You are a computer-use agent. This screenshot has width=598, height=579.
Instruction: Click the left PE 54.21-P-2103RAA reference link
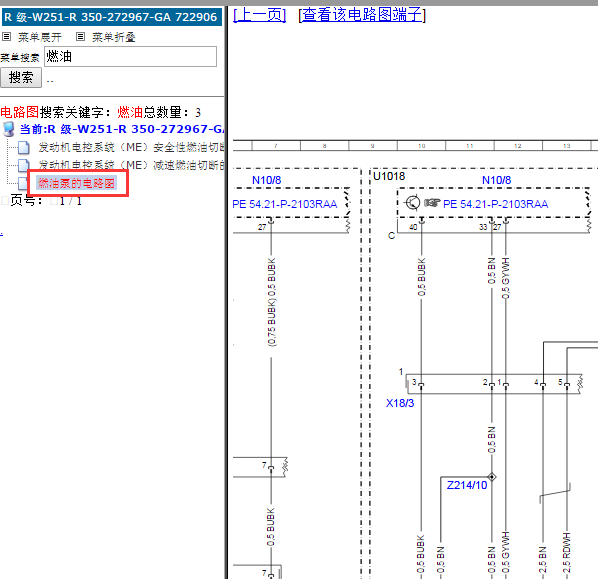[285, 204]
